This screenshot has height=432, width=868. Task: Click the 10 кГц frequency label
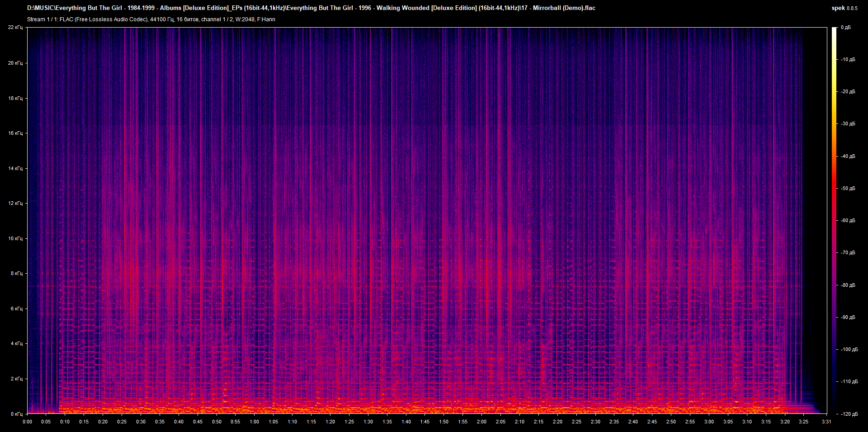click(15, 238)
